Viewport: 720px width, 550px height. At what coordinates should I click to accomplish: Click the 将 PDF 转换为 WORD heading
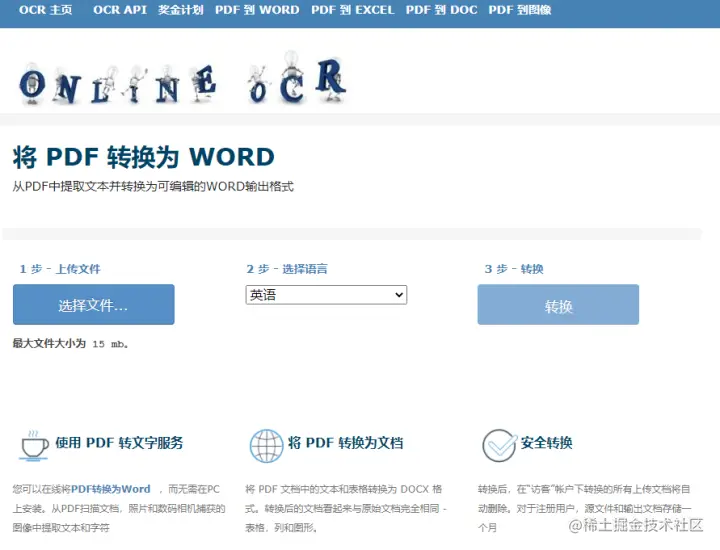click(x=144, y=157)
